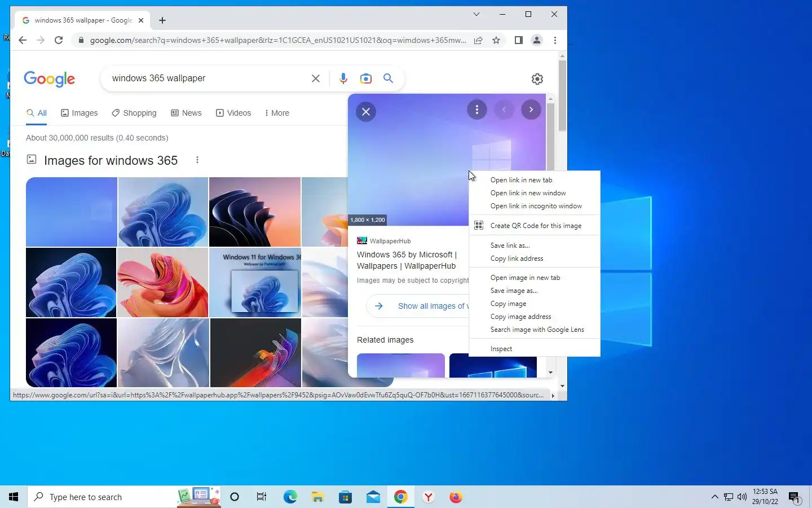This screenshot has width=812, height=508.
Task: Open Microsoft Store from taskbar
Action: click(x=345, y=497)
